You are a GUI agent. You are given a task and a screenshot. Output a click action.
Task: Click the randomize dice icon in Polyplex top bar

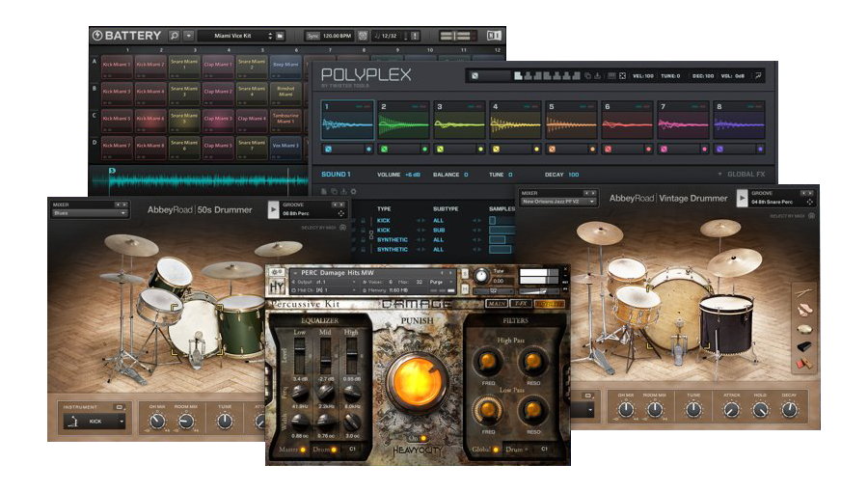(475, 76)
